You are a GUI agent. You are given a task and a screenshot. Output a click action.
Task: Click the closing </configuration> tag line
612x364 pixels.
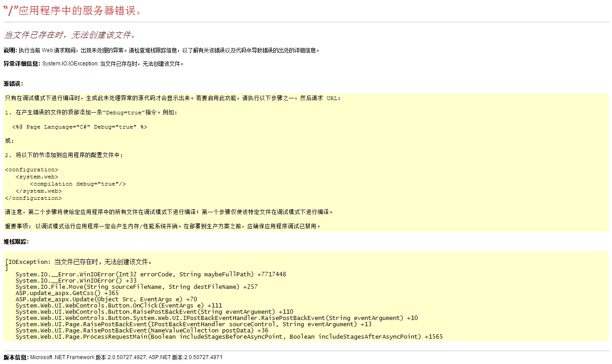tap(33, 198)
